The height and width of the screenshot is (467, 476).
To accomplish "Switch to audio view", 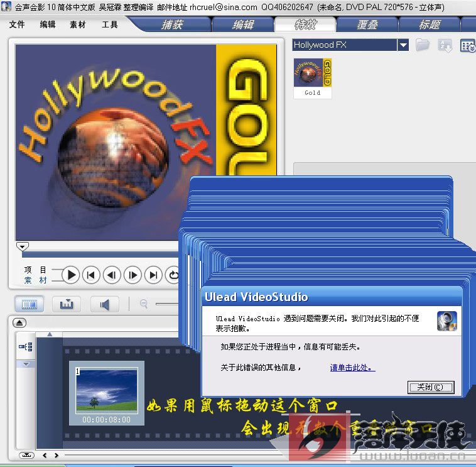I will click(x=105, y=304).
